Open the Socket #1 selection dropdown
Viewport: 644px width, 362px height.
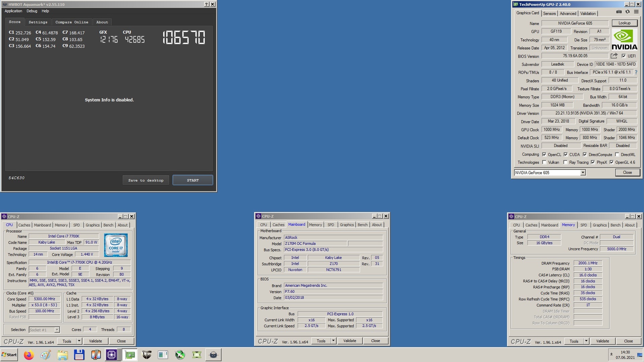point(57,330)
